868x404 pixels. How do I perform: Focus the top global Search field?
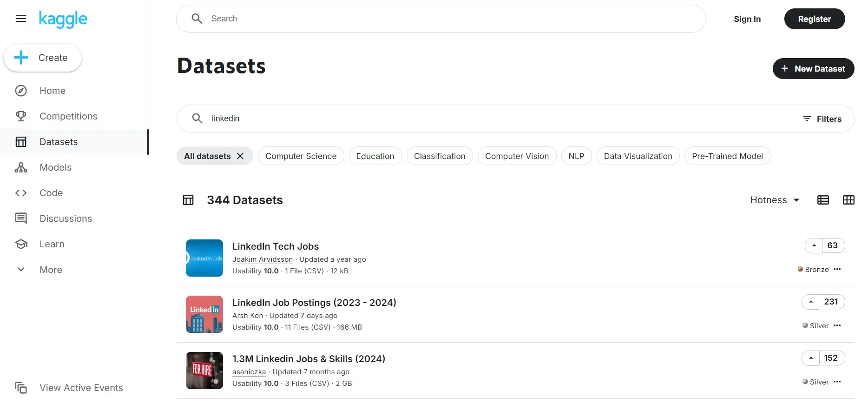pyautogui.click(x=441, y=19)
